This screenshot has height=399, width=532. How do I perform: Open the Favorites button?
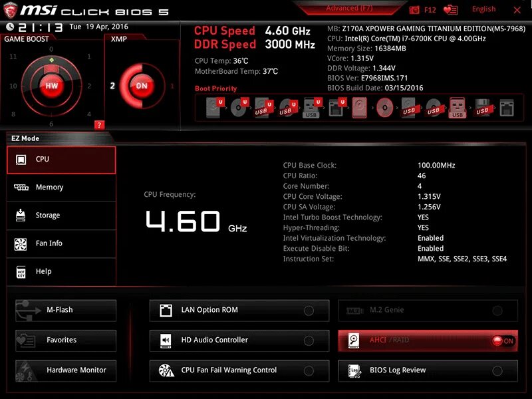point(66,340)
